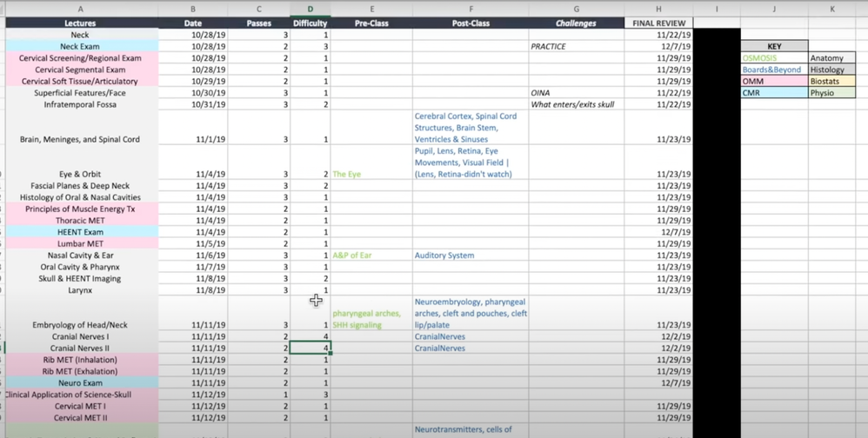Select Larynx lecture cell

coord(81,290)
